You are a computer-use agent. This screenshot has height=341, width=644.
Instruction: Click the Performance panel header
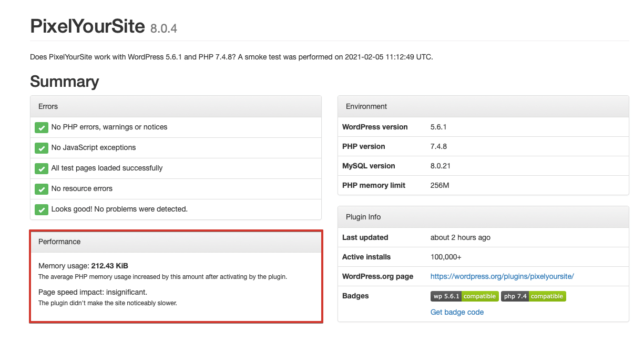pyautogui.click(x=176, y=242)
